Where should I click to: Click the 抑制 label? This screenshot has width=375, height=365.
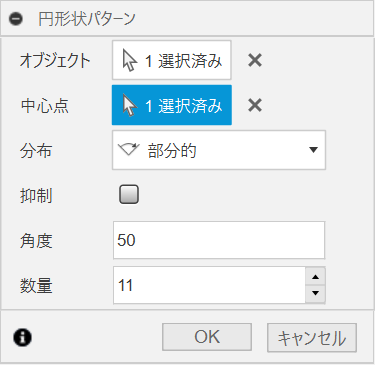pyautogui.click(x=36, y=195)
